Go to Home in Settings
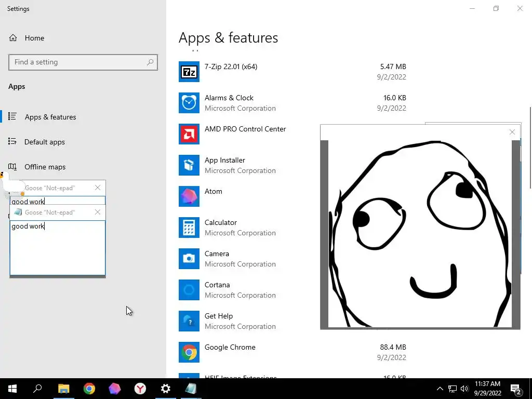The width and height of the screenshot is (532, 399). [x=35, y=38]
